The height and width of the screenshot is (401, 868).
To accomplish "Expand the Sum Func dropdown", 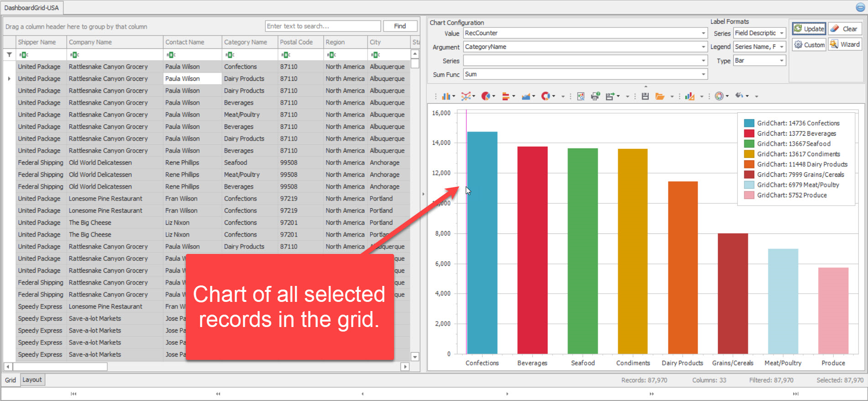I will pyautogui.click(x=703, y=74).
